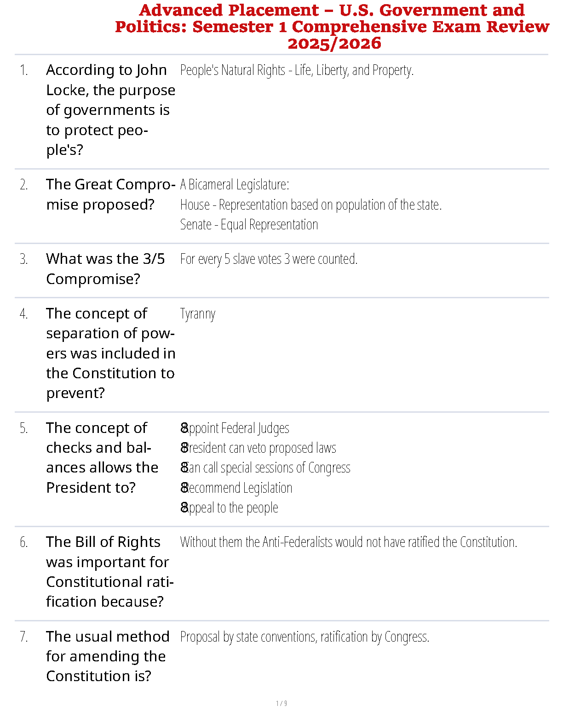Click the checks and balances question
The image size is (563, 728).
102,457
